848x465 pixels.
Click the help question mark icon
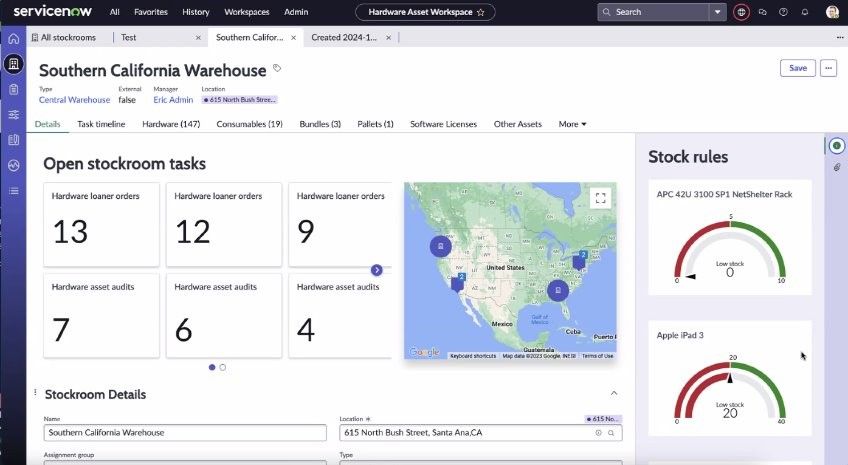coord(783,12)
